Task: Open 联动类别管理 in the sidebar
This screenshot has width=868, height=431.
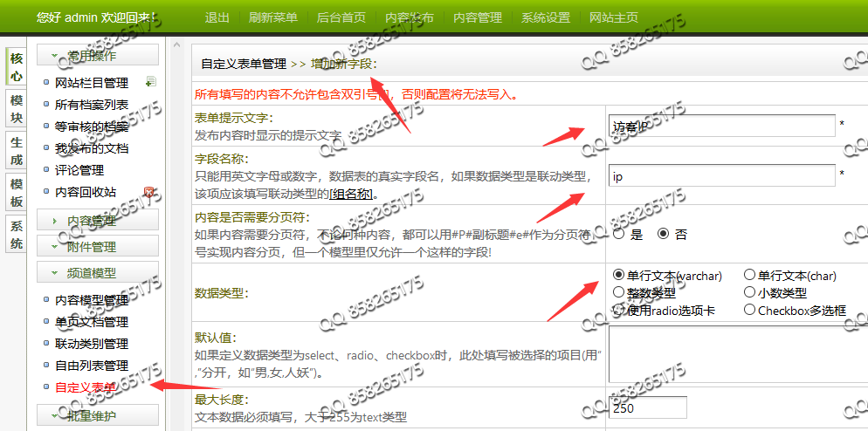Action: 92,344
